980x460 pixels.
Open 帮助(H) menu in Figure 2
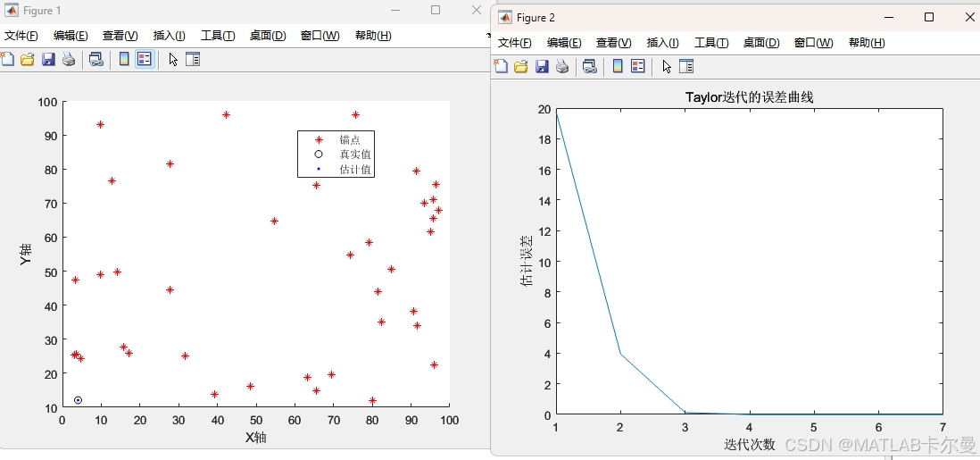[x=867, y=43]
